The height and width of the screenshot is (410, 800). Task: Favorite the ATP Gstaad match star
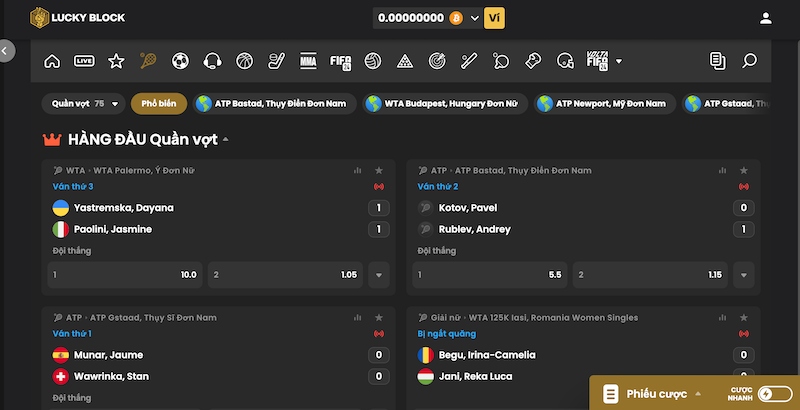tap(379, 318)
